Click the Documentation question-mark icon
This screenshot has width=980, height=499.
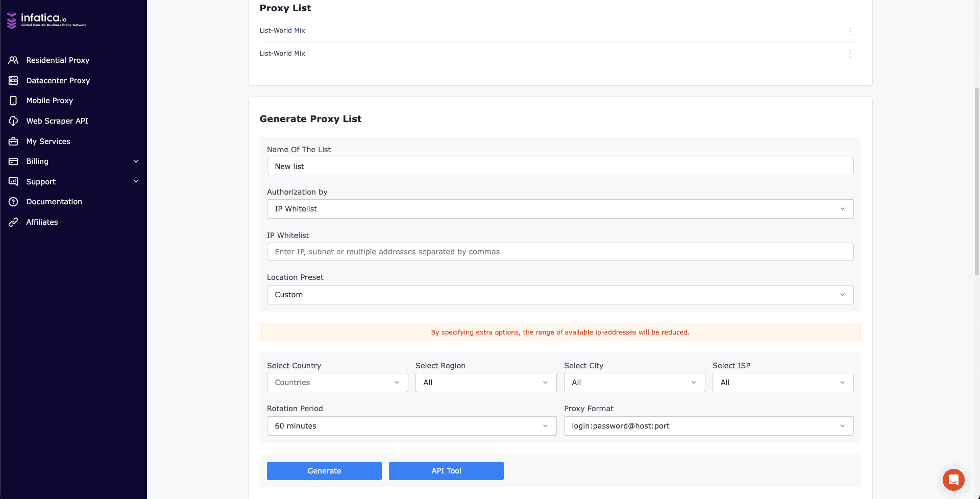click(x=13, y=202)
